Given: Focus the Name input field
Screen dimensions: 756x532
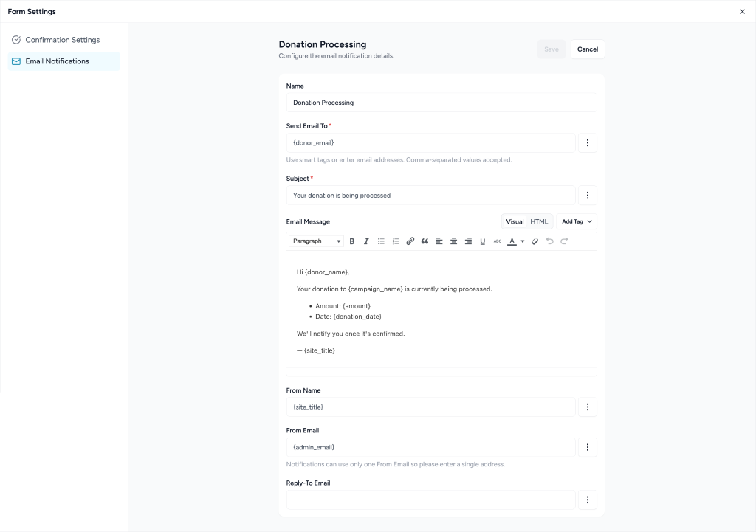Looking at the screenshot, I should click(441, 103).
